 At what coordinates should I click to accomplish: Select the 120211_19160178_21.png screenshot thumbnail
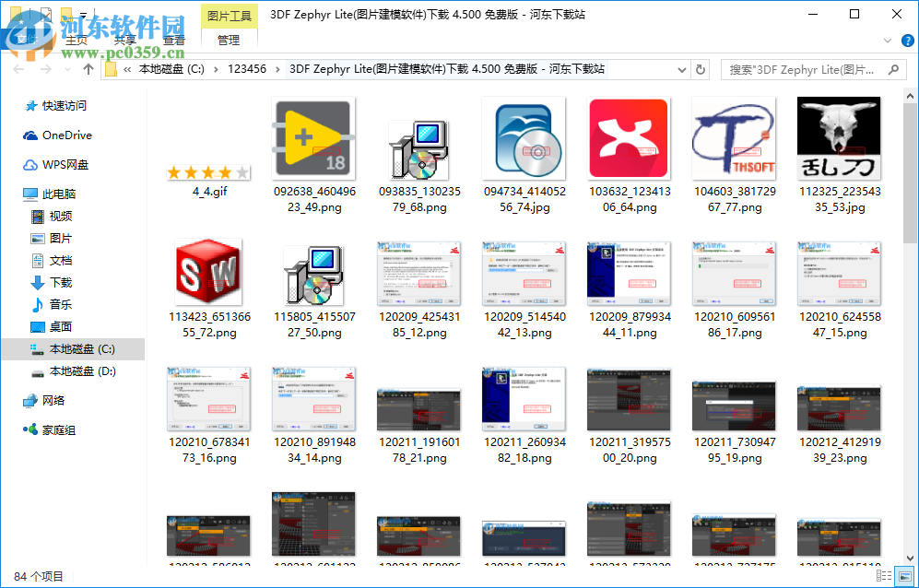[418, 410]
